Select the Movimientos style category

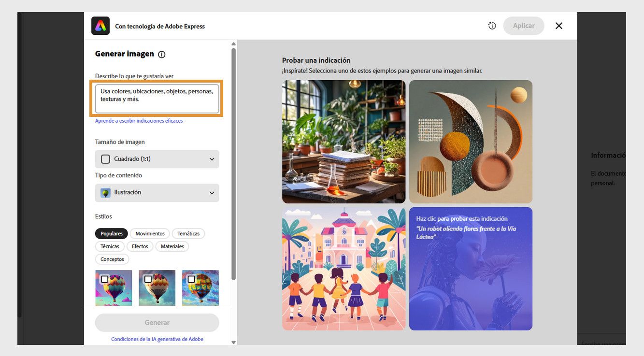(149, 233)
